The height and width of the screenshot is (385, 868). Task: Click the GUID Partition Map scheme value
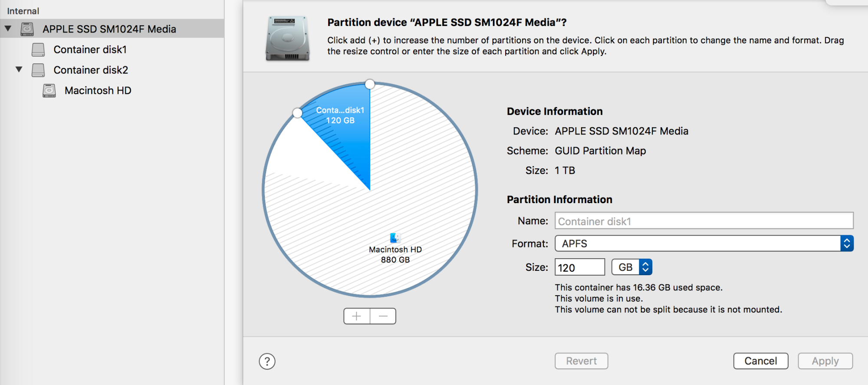tap(600, 151)
